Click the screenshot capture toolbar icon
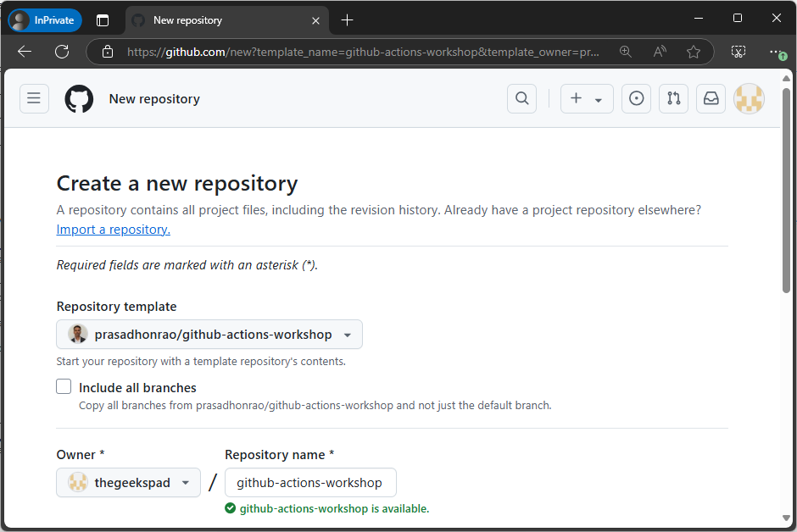 pos(738,52)
